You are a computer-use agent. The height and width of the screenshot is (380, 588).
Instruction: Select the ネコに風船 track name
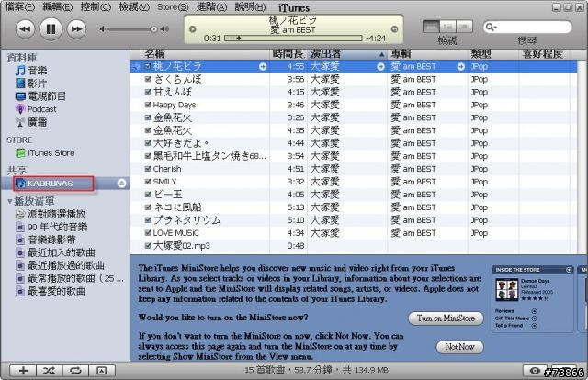pos(177,207)
